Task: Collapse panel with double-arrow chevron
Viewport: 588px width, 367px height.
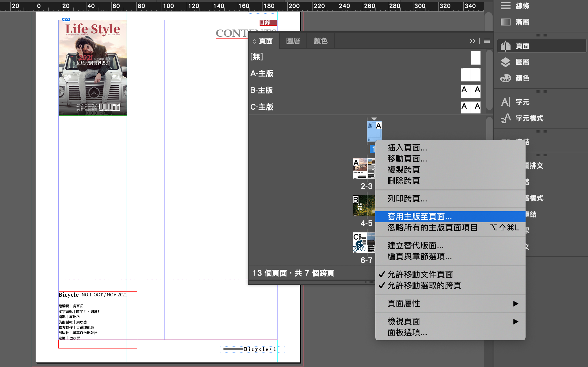Action: [x=472, y=41]
